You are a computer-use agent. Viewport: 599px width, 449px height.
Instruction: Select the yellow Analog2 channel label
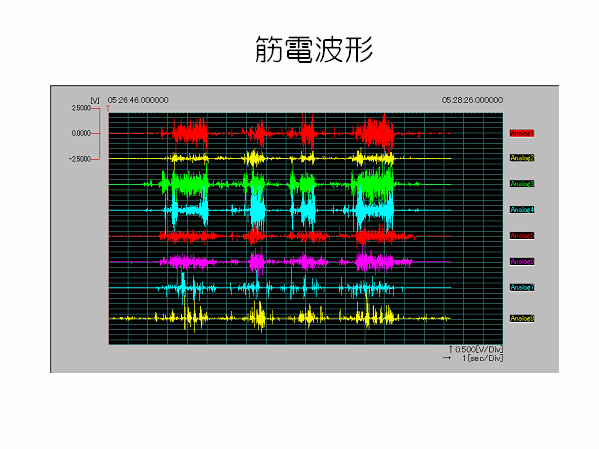pyautogui.click(x=522, y=158)
